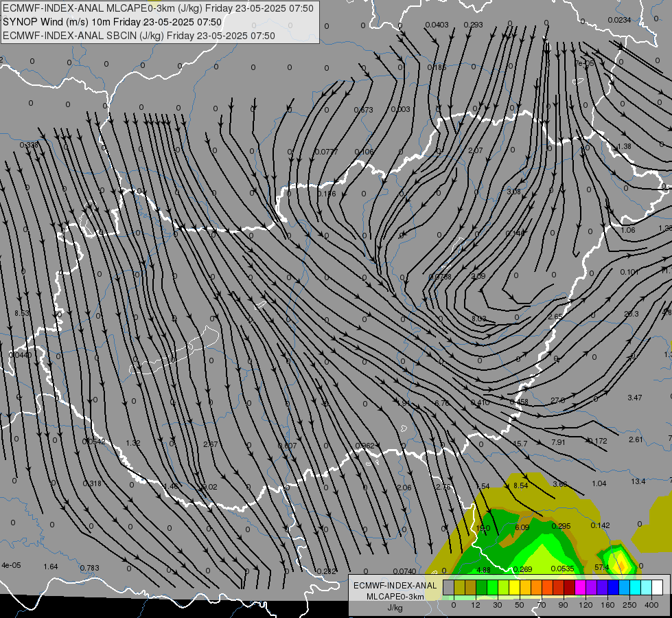The height and width of the screenshot is (618, 672).
Task: Click the 57.4 value on the map
Action: coord(602,567)
